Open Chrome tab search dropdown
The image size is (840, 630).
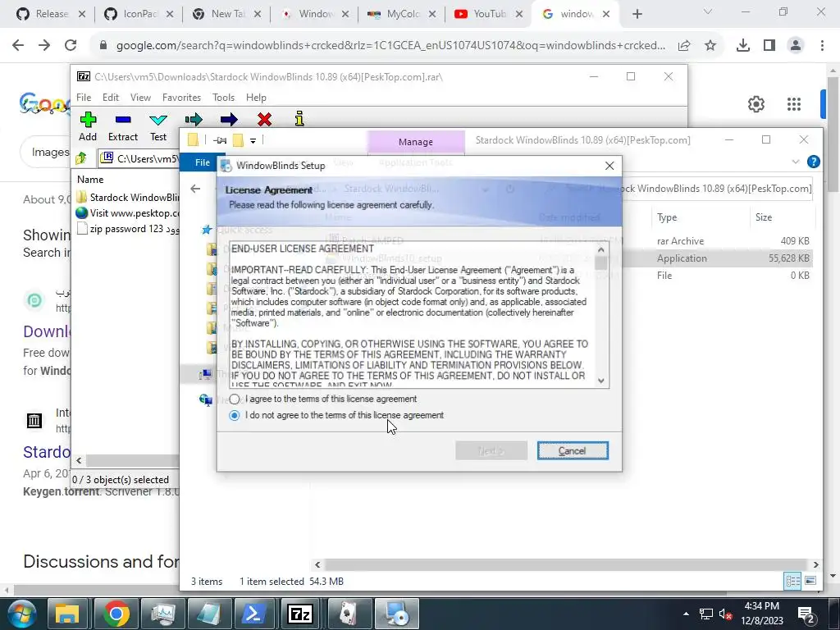(x=708, y=11)
